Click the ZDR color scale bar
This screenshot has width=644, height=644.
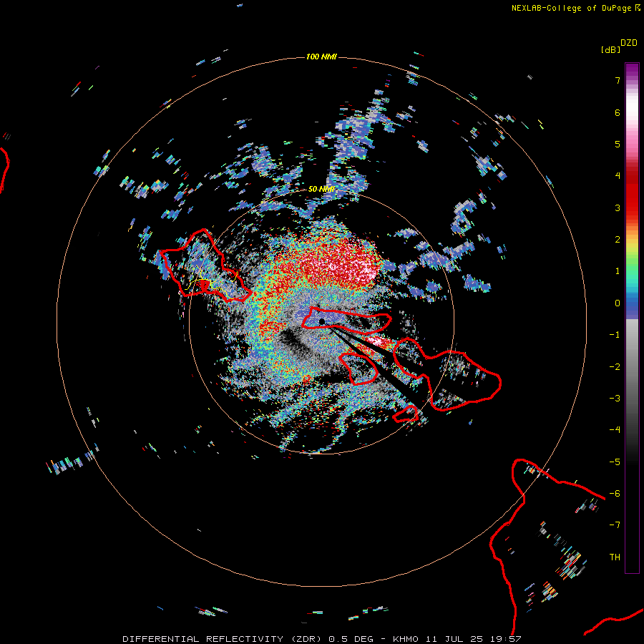[x=632, y=318]
